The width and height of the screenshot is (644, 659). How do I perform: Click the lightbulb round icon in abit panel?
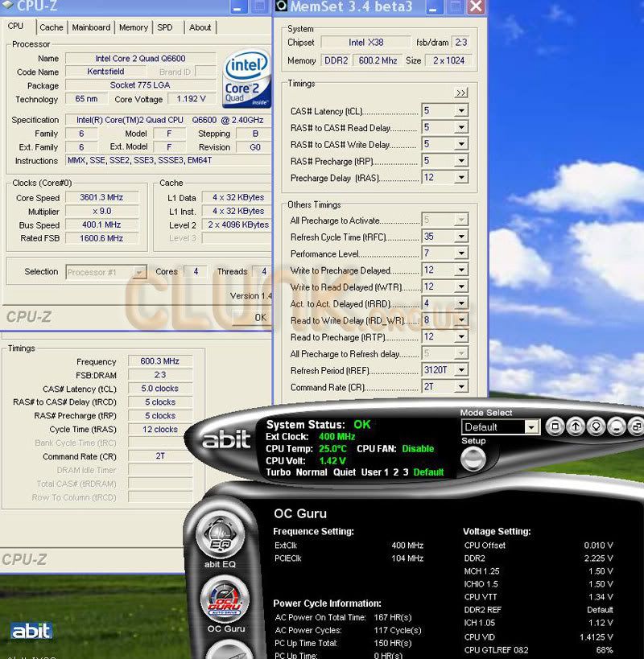(x=596, y=427)
